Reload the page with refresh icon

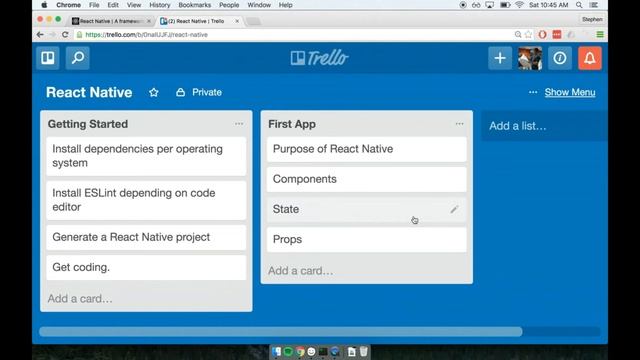pos(65,35)
